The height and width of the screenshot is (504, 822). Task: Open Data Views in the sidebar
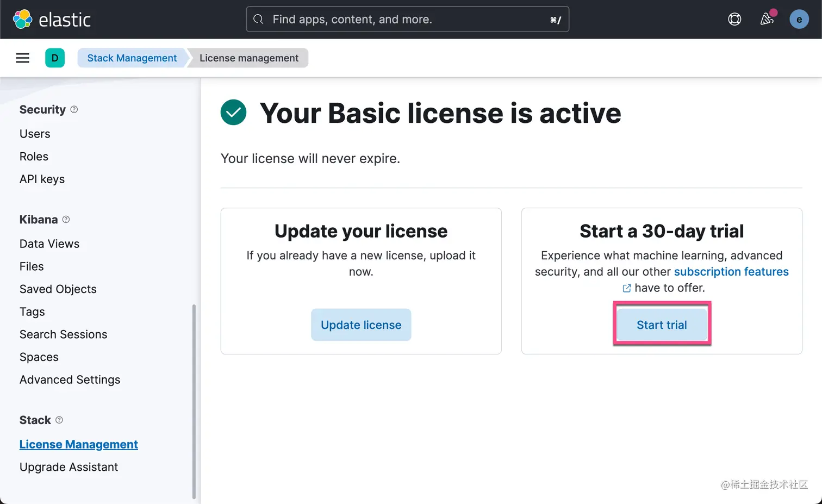coord(49,244)
